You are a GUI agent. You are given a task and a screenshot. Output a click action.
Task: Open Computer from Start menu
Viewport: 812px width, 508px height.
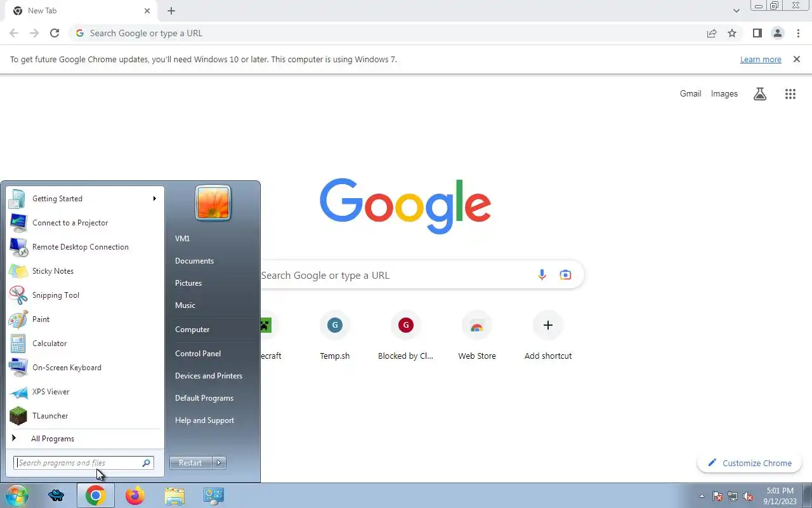click(192, 330)
